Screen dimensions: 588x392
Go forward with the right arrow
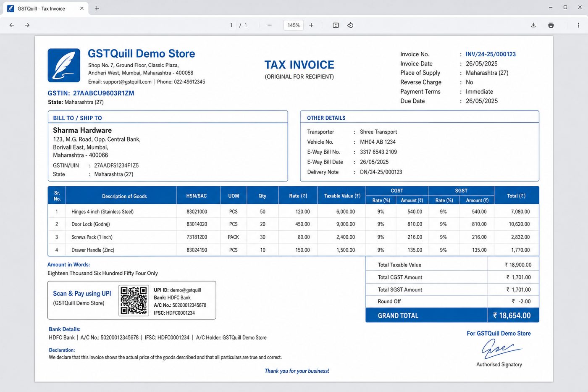(27, 25)
